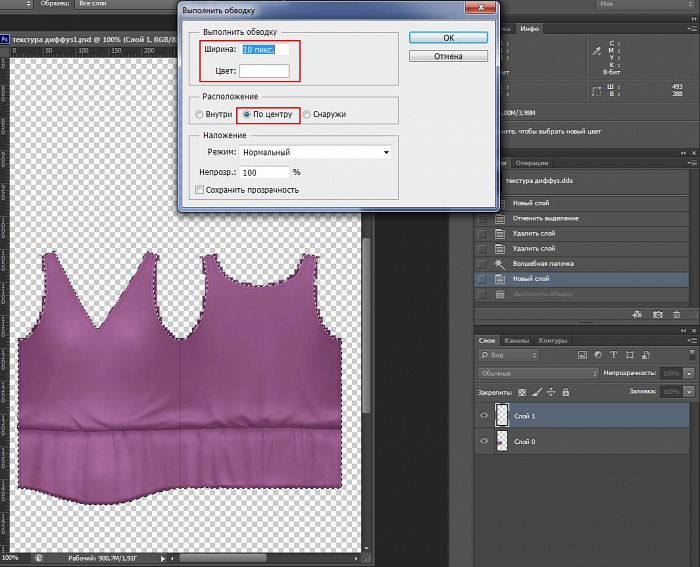Open the Контуры tab

552,340
